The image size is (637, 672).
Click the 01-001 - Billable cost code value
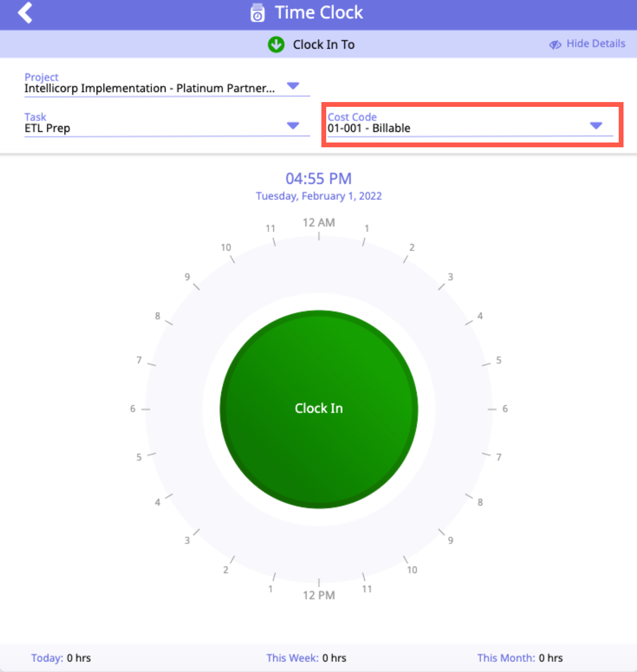click(369, 129)
